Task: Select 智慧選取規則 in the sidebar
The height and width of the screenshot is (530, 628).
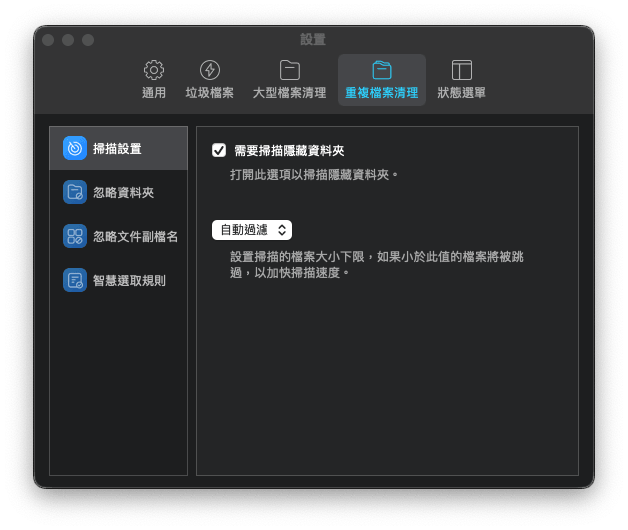Action: (x=119, y=280)
